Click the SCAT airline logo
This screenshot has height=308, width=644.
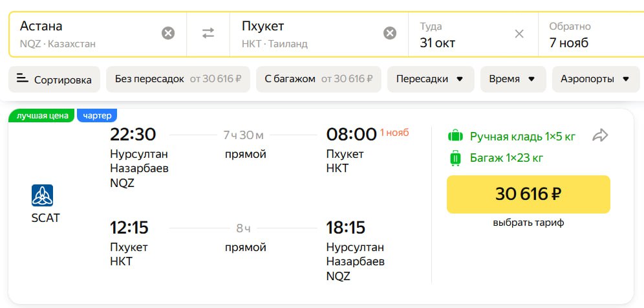pyautogui.click(x=43, y=195)
